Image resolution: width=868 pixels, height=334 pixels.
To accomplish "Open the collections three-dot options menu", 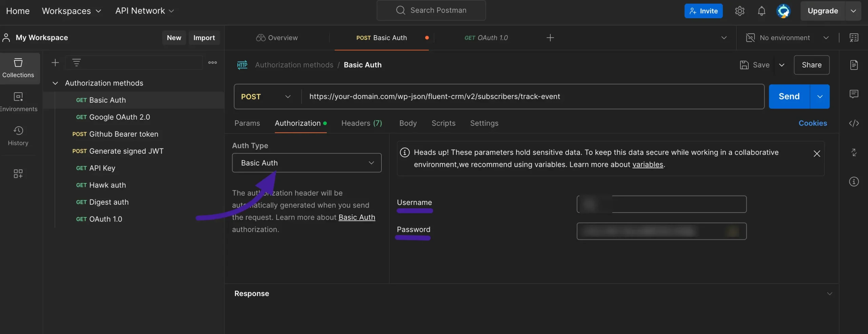I will pos(213,62).
